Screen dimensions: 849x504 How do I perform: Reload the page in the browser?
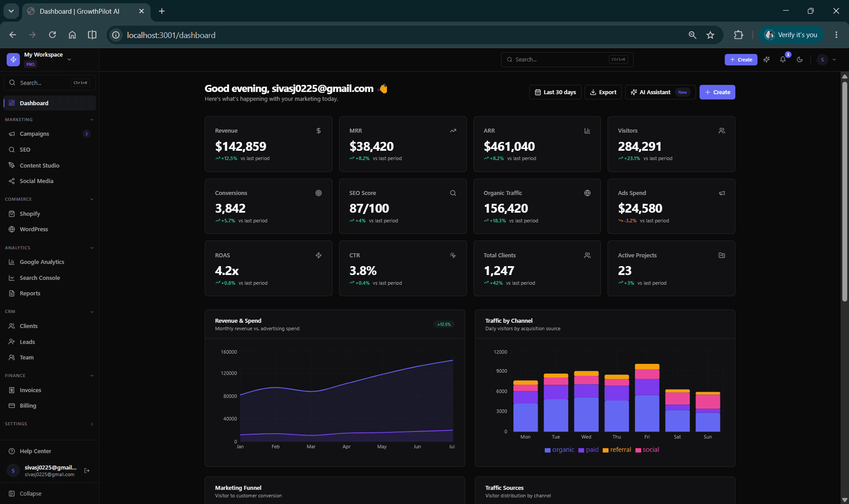click(x=52, y=35)
